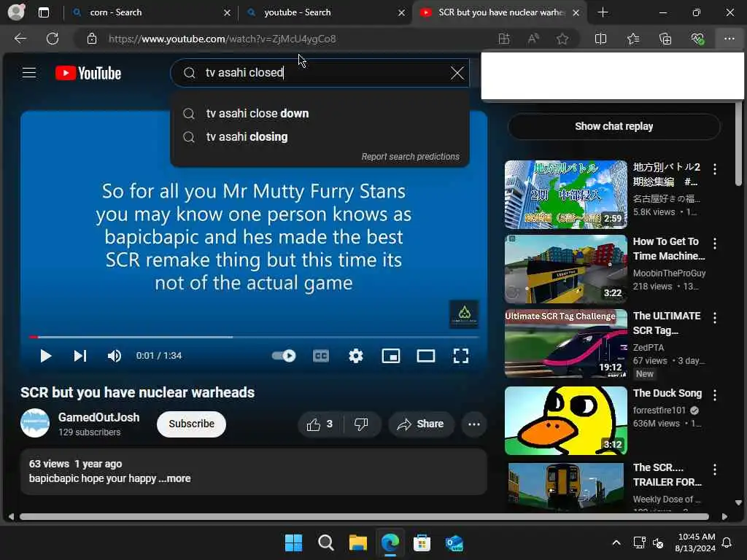
Task: Open Read aloud icon
Action: coord(533,39)
